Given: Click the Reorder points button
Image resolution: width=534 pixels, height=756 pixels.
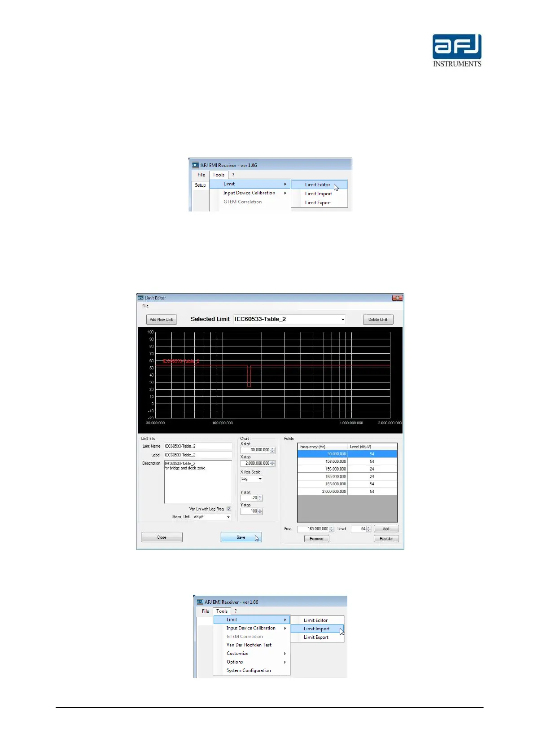Looking at the screenshot, I should point(386,539).
